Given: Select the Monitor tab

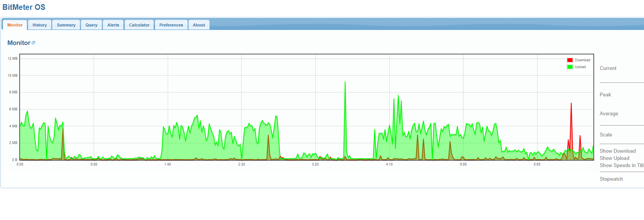Looking at the screenshot, I should (x=15, y=25).
